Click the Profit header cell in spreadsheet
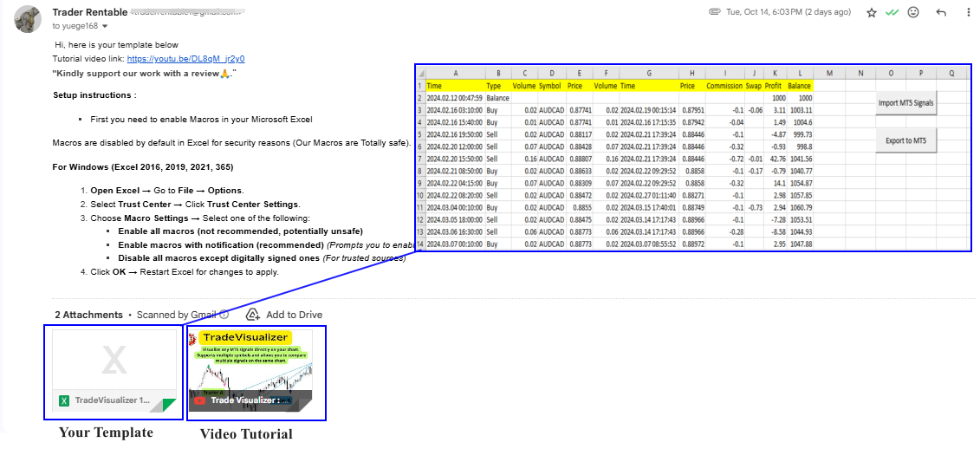Image resolution: width=980 pixels, height=449 pixels. 775,86
